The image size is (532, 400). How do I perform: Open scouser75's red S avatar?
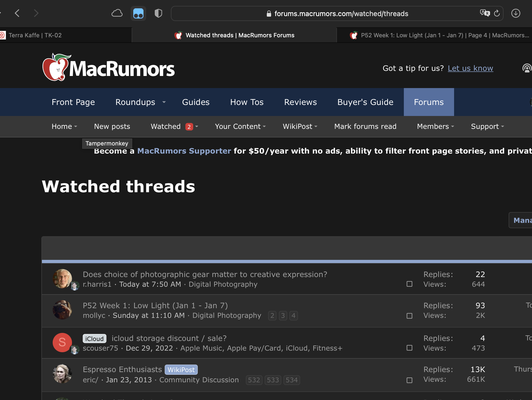coord(62,343)
